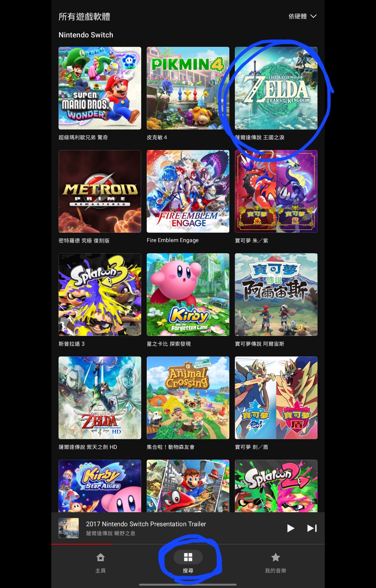Select the Fire Emblem Engage cover

pos(188,191)
